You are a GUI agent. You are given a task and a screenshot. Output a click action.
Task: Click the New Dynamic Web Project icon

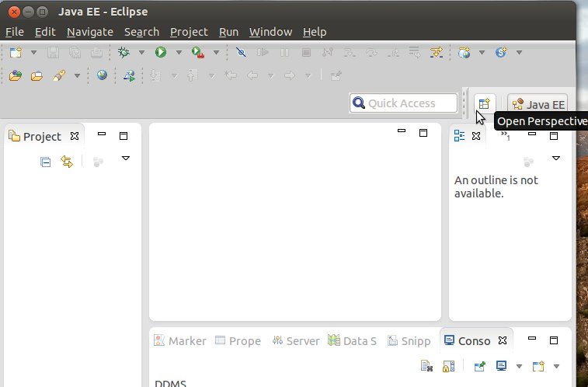464,52
